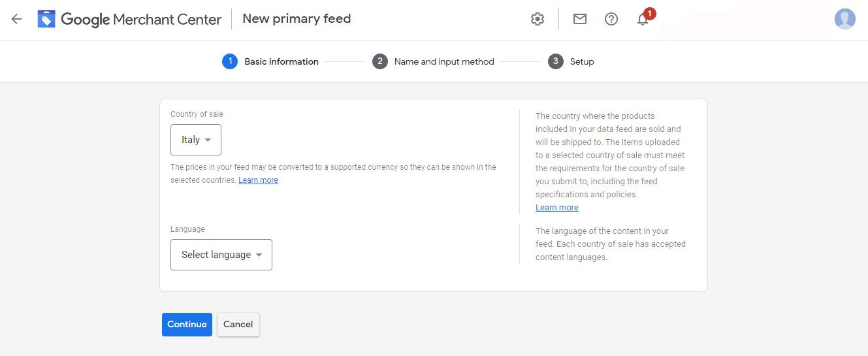Click the Cancel button
This screenshot has height=356, width=868.
238,325
